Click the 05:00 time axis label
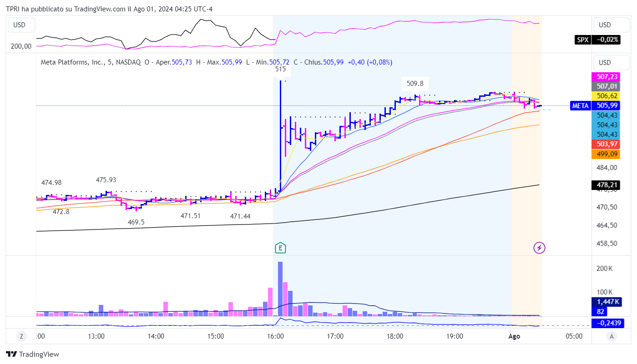Screen dimensions: 637x364 point(574,336)
